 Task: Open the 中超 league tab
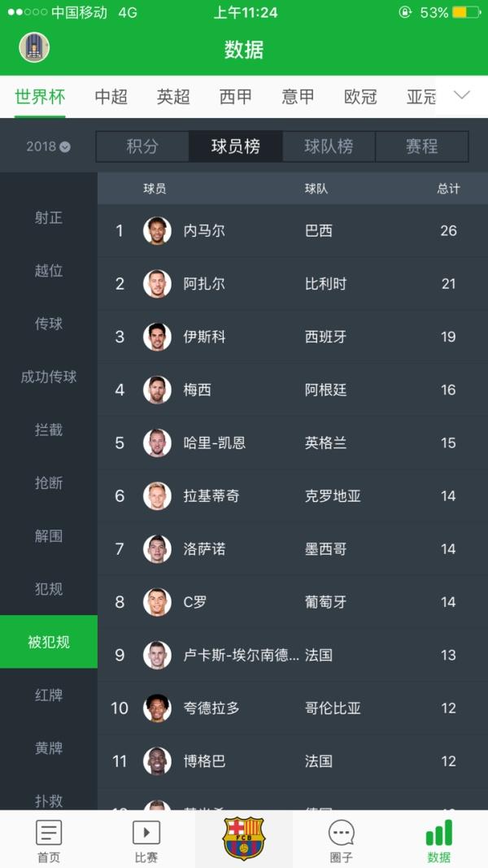[x=110, y=95]
